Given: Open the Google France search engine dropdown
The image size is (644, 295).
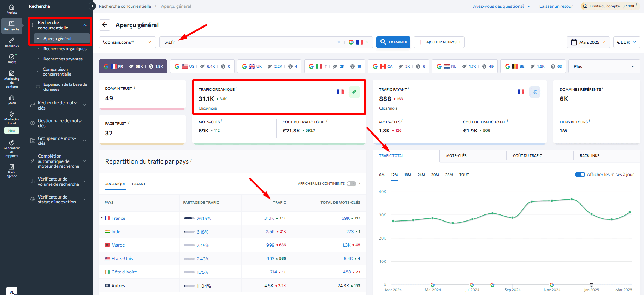Looking at the screenshot, I should tap(359, 42).
